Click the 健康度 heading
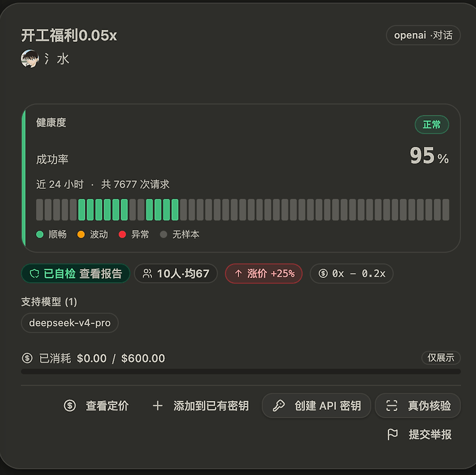Screen dimensions: 476x475 click(x=51, y=122)
